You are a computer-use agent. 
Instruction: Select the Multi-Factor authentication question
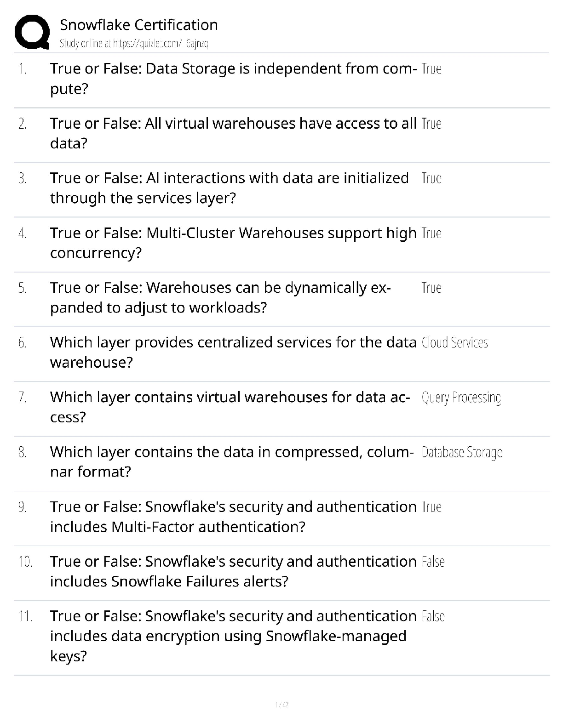[x=233, y=517]
